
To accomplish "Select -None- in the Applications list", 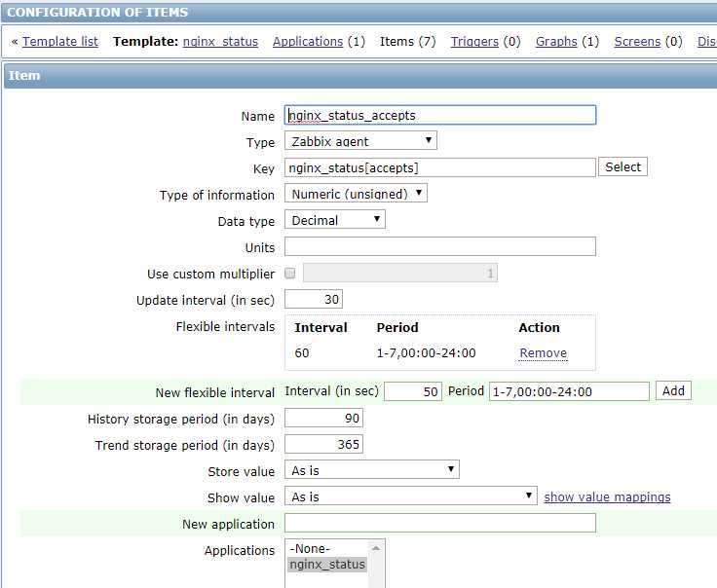I will pos(327,549).
